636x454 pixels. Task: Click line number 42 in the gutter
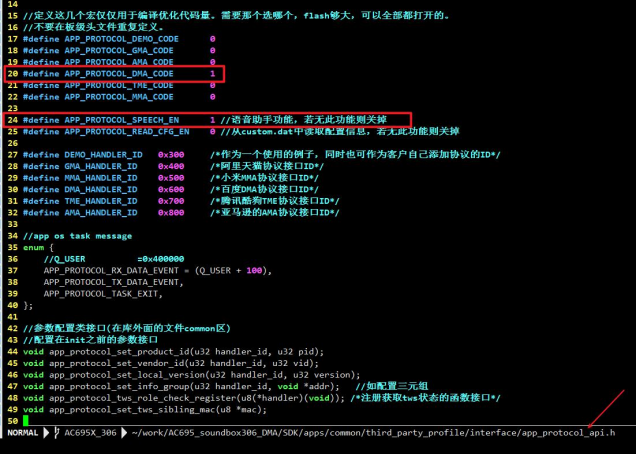[x=13, y=328]
